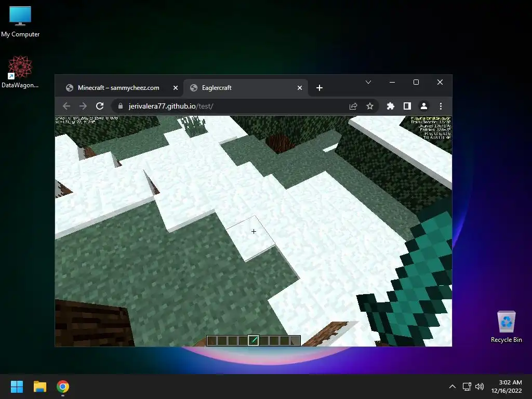Screen dimensions: 532x399
Task: Open the Chrome profile menu
Action: [424, 106]
